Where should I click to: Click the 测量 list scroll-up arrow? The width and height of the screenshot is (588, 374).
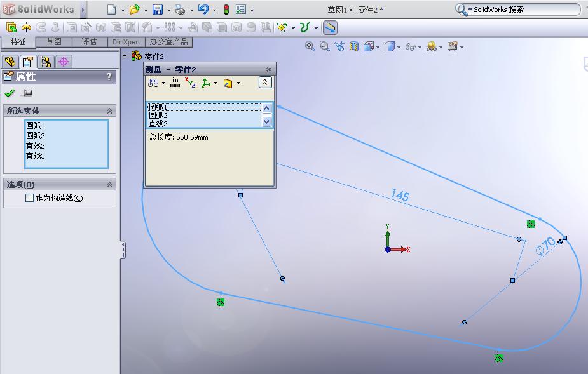266,109
